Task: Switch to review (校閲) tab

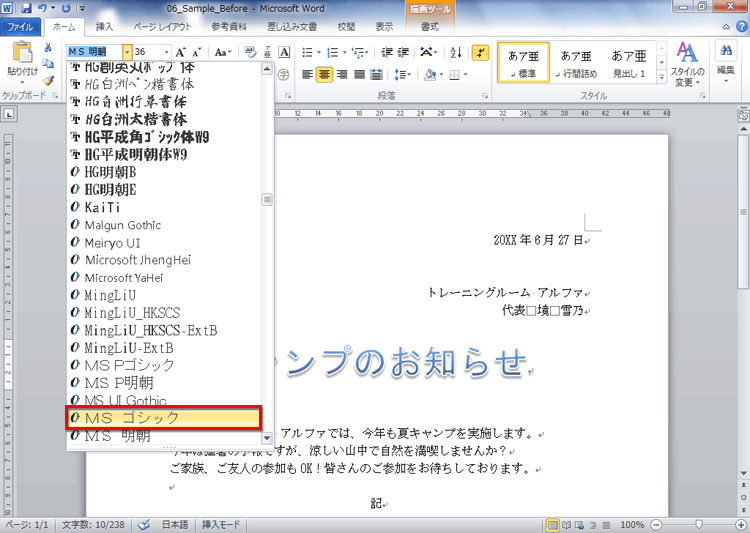Action: point(347,27)
